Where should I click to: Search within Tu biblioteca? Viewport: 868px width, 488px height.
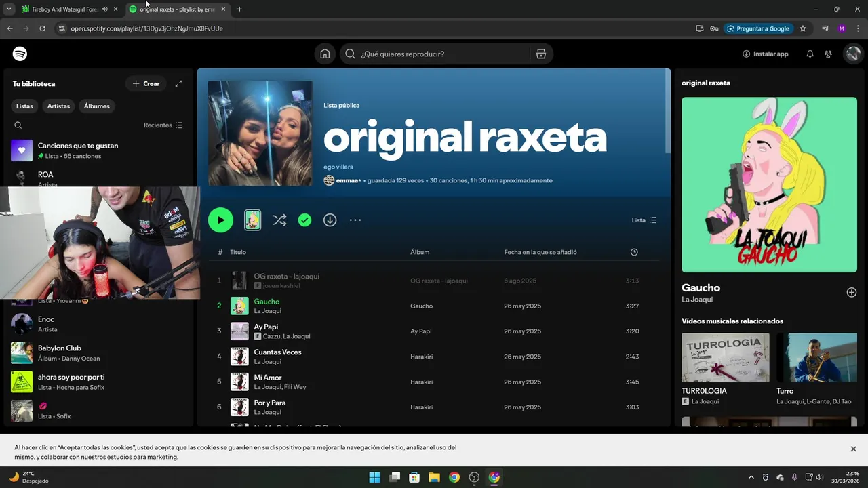coord(18,125)
